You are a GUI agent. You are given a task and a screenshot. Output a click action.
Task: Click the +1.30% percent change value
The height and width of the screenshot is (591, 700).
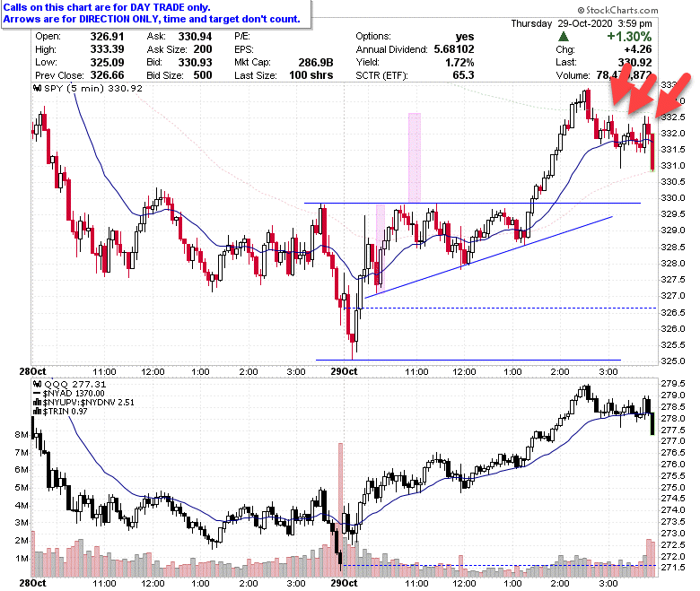pyautogui.click(x=629, y=37)
